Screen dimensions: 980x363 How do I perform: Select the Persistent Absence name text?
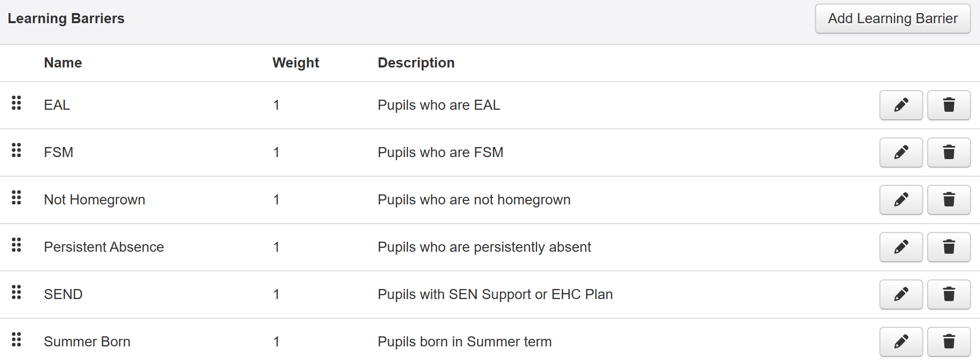pos(104,247)
